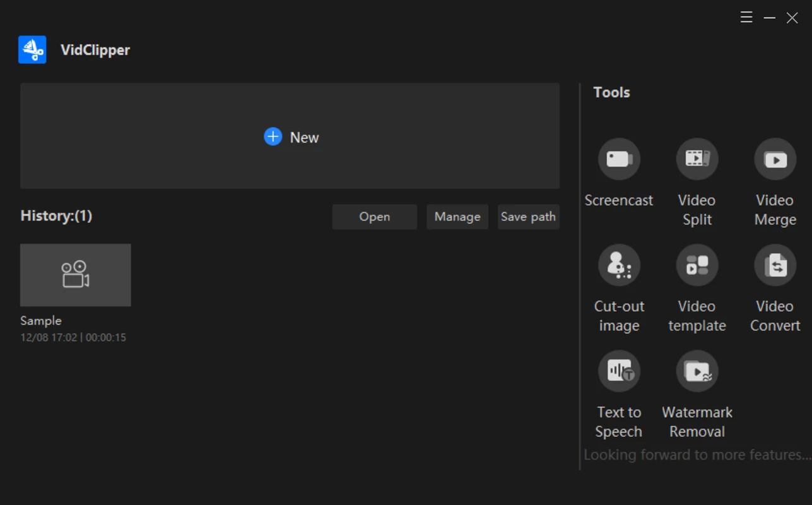Click the Video Convert label
This screenshot has width=812, height=505.
click(775, 316)
